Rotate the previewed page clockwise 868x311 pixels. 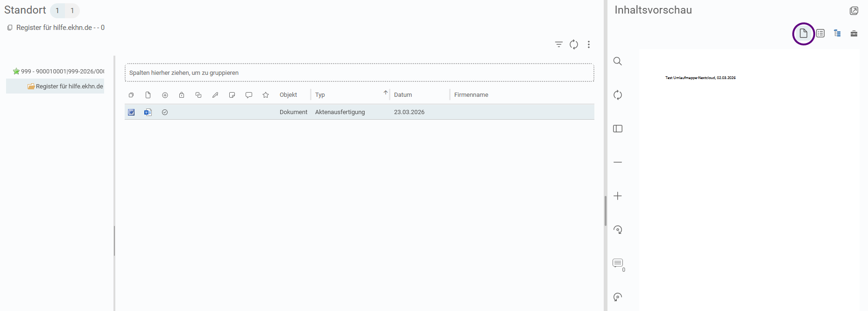tap(618, 230)
